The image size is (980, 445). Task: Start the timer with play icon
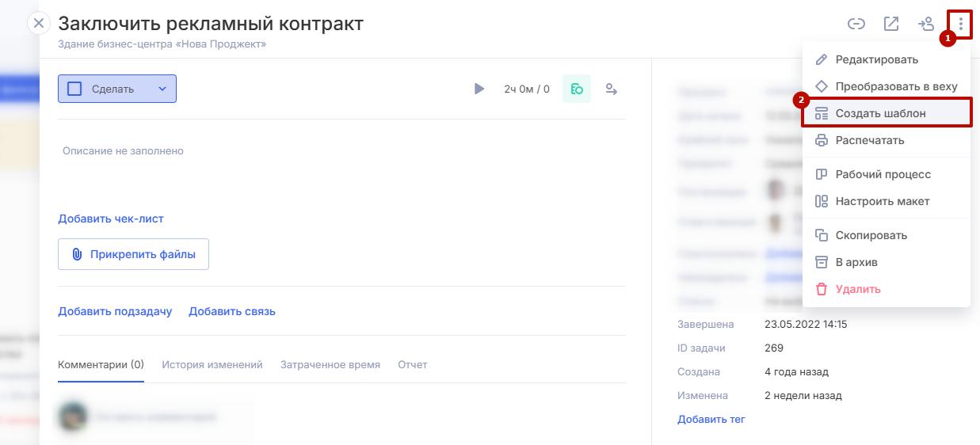[x=479, y=89]
